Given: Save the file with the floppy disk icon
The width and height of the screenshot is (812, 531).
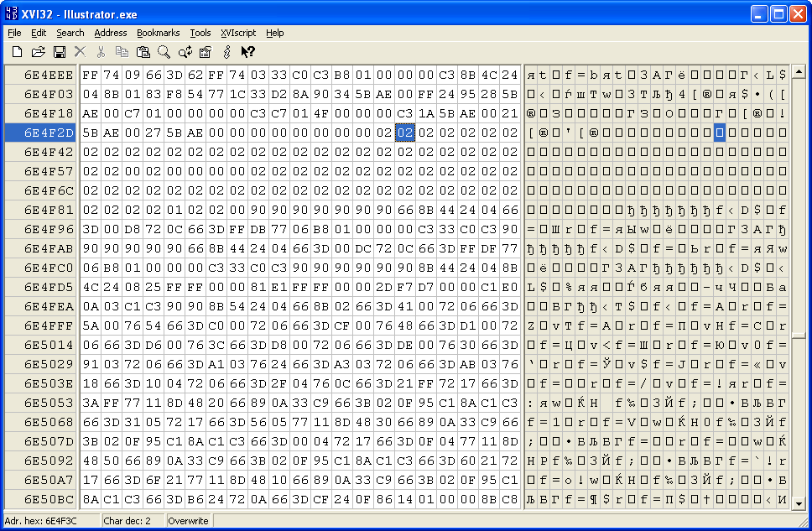Looking at the screenshot, I should point(60,52).
